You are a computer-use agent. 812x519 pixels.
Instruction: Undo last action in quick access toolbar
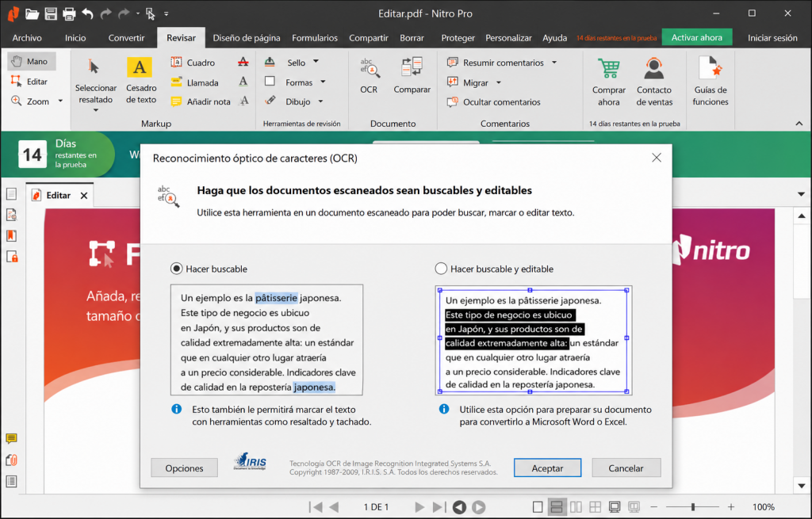click(87, 14)
